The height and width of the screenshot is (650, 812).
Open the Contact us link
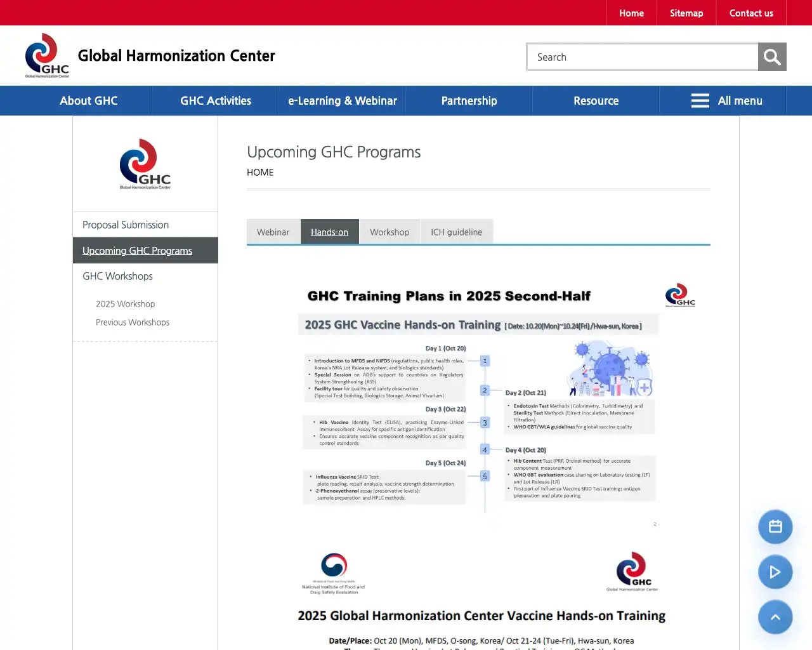pyautogui.click(x=751, y=13)
